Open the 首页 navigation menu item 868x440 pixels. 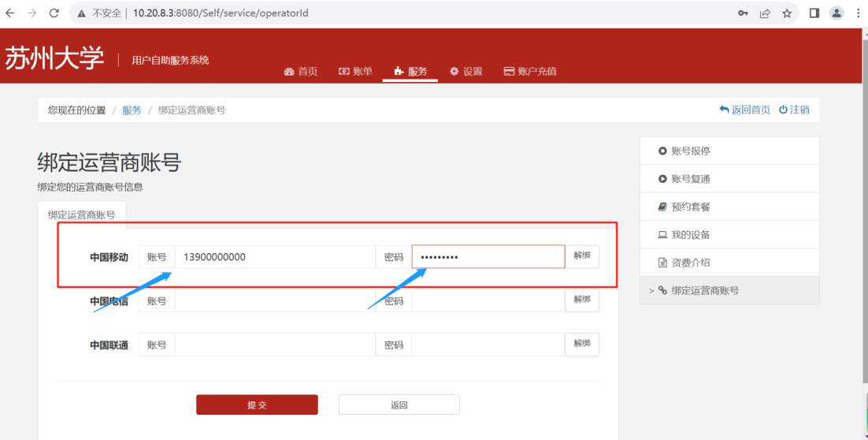click(x=301, y=72)
